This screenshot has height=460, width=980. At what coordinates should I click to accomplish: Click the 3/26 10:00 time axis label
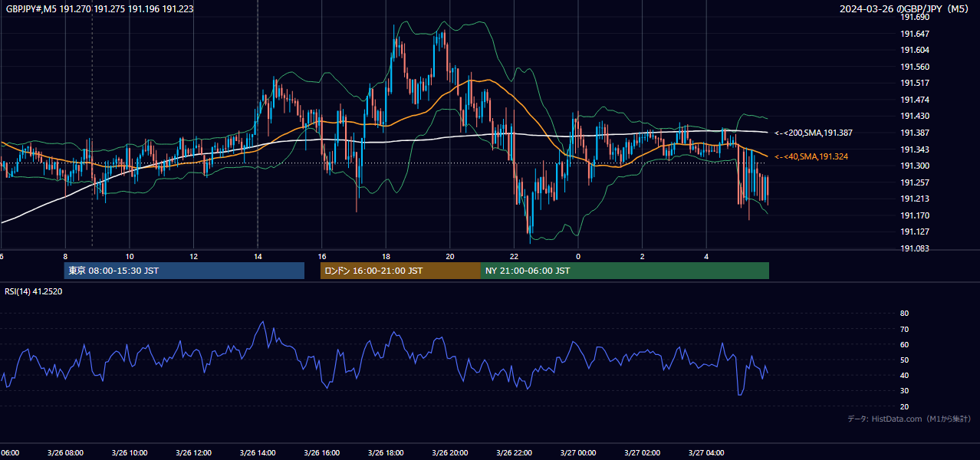(x=129, y=453)
